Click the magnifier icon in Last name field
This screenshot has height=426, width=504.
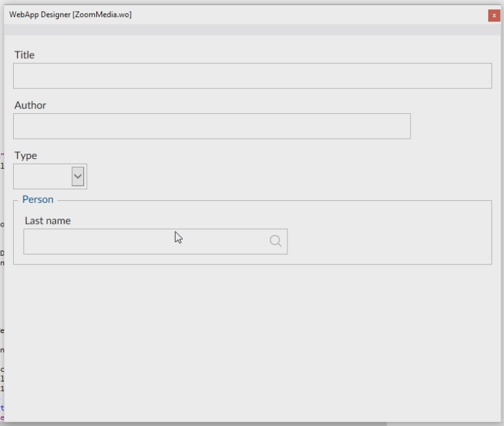pyautogui.click(x=276, y=241)
